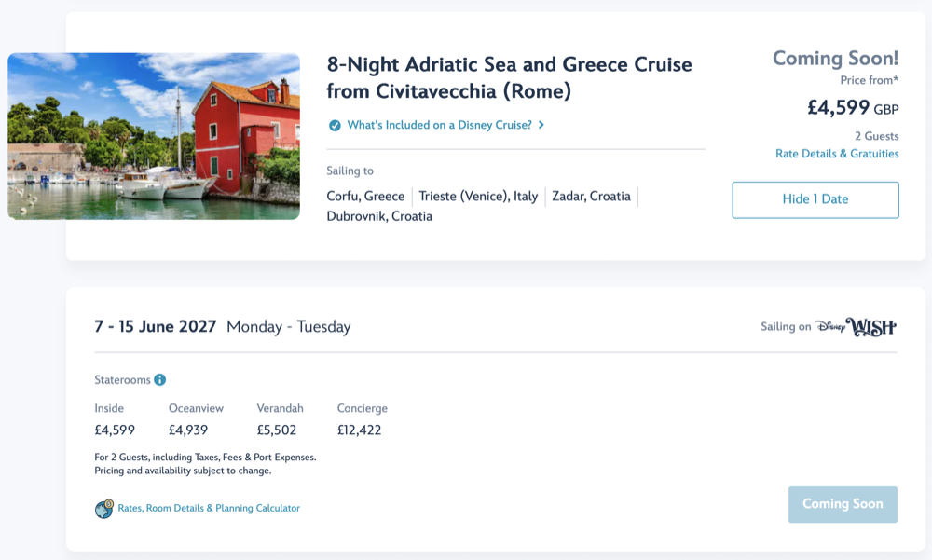Click the 8-Night Adriatic Sea cruise title
This screenshot has height=560, width=932.
click(509, 78)
